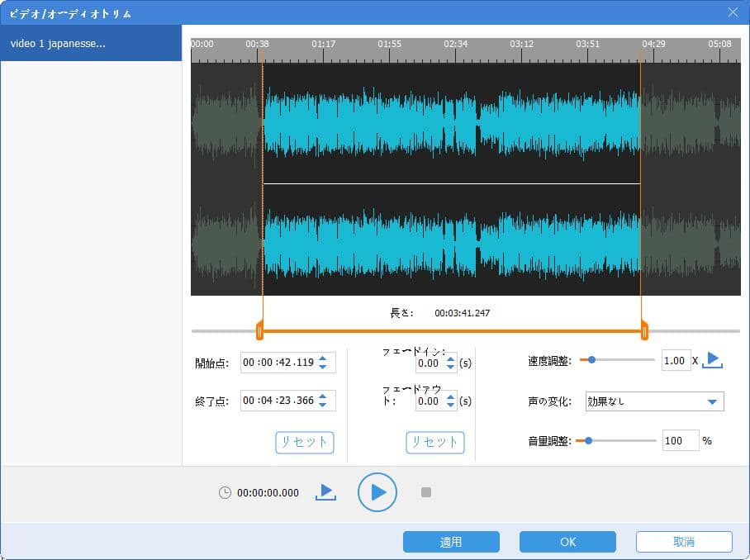Click the large round play button
Image resolution: width=750 pixels, height=560 pixels.
pos(377,492)
